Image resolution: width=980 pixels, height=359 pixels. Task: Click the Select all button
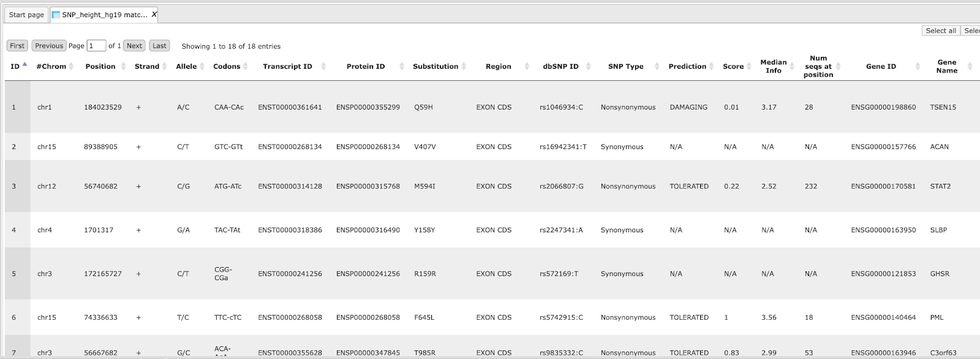point(941,31)
